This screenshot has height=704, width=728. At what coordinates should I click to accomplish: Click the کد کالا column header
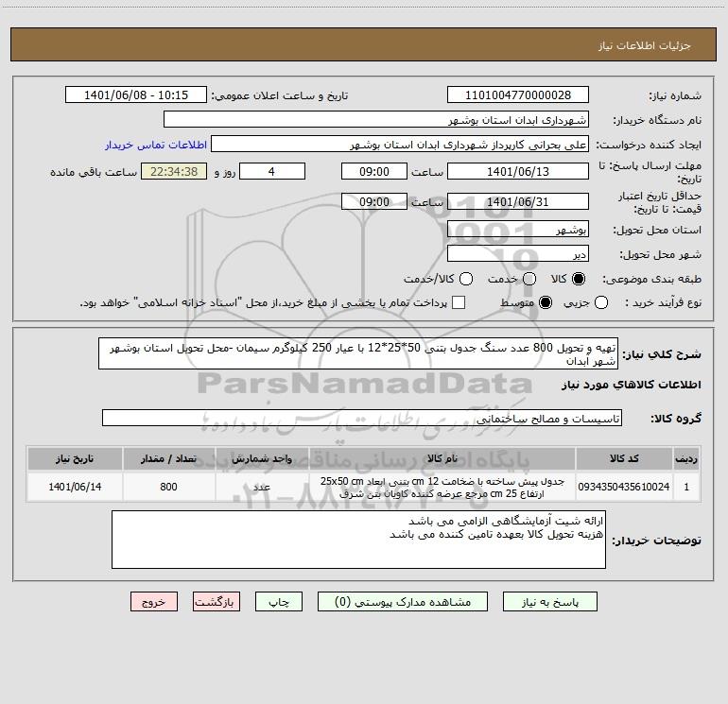(x=624, y=458)
